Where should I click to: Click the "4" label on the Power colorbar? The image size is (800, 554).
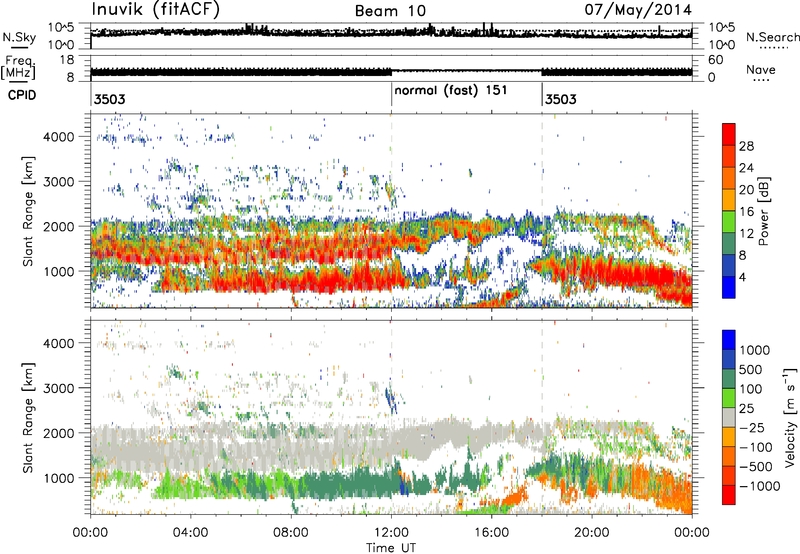742,277
